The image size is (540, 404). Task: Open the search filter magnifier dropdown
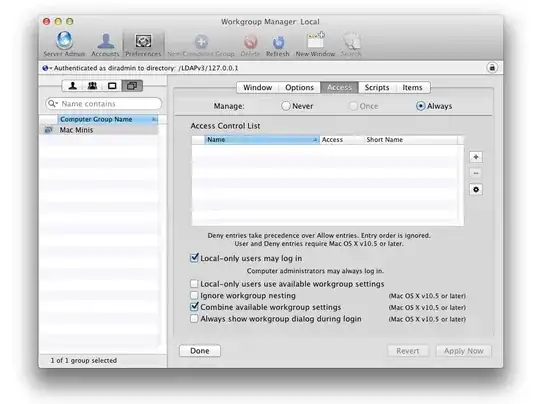tap(53, 103)
